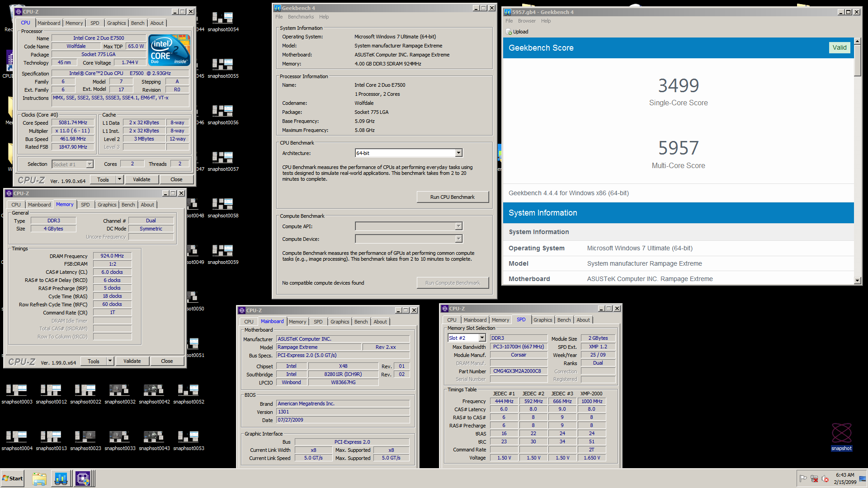
Task: Click the Start button
Action: tap(13, 479)
